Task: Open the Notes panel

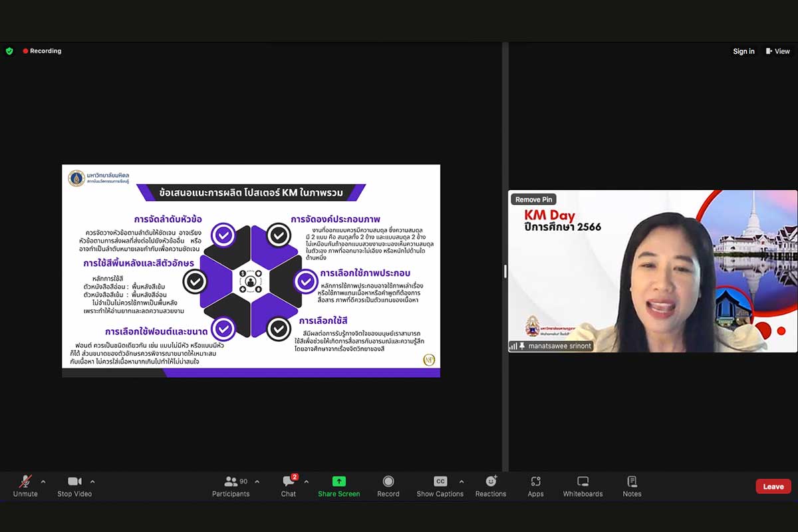Action: tap(632, 482)
